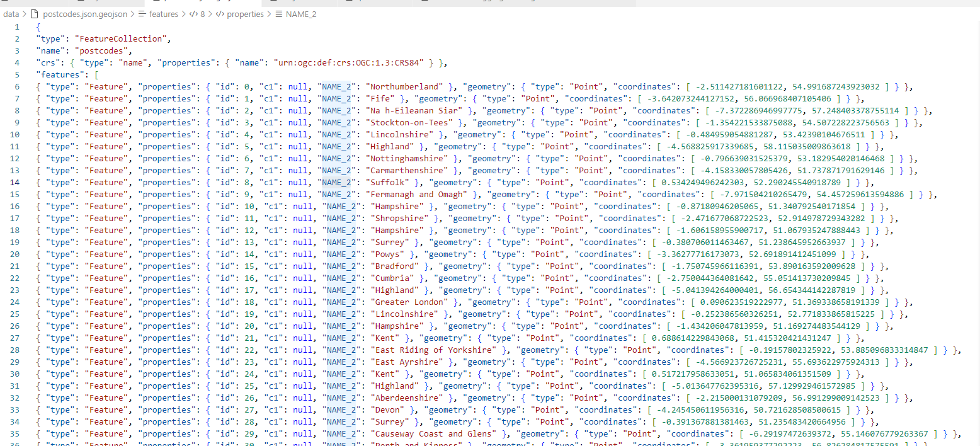Image resolution: width=980 pixels, height=446 pixels.
Task: Click "Hampshire" on line 26
Action: coord(397,326)
